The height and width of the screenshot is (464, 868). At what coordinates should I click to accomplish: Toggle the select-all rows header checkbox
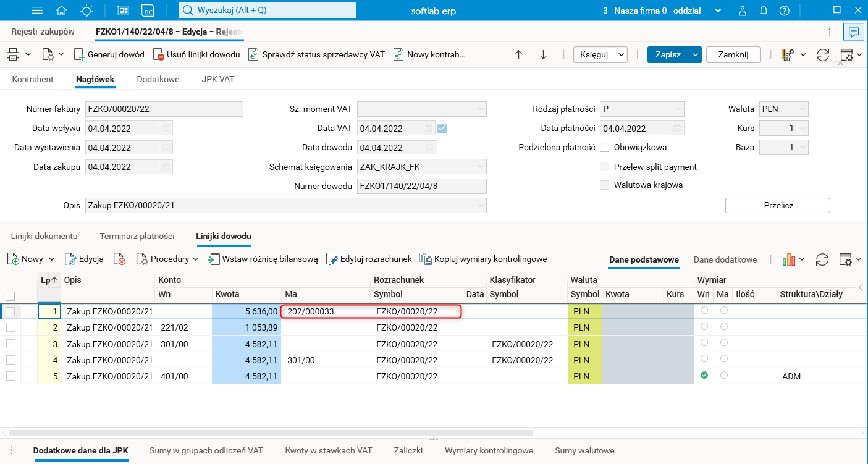11,295
